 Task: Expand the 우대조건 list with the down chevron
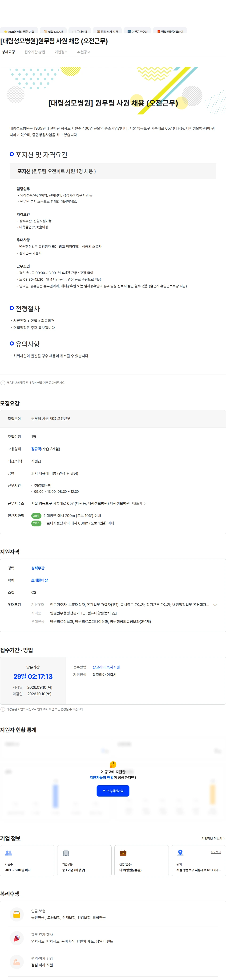pos(215,605)
